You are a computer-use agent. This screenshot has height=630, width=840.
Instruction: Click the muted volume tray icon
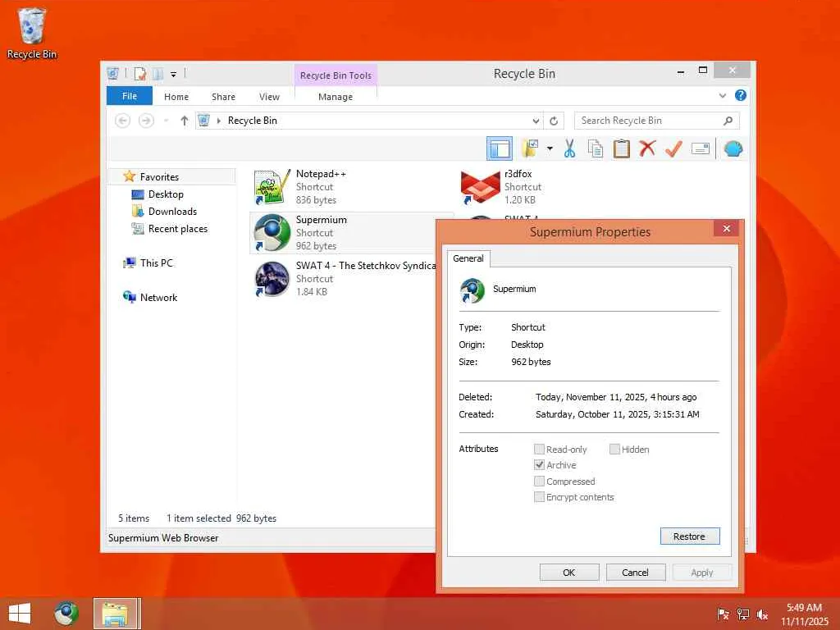tap(762, 614)
